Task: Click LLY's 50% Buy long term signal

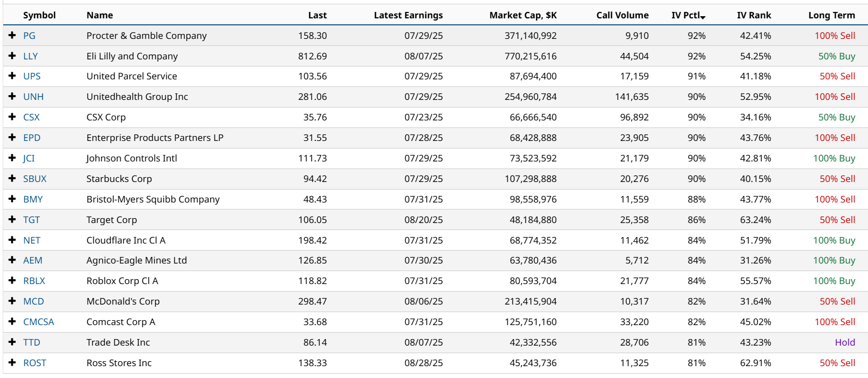Action: [837, 56]
